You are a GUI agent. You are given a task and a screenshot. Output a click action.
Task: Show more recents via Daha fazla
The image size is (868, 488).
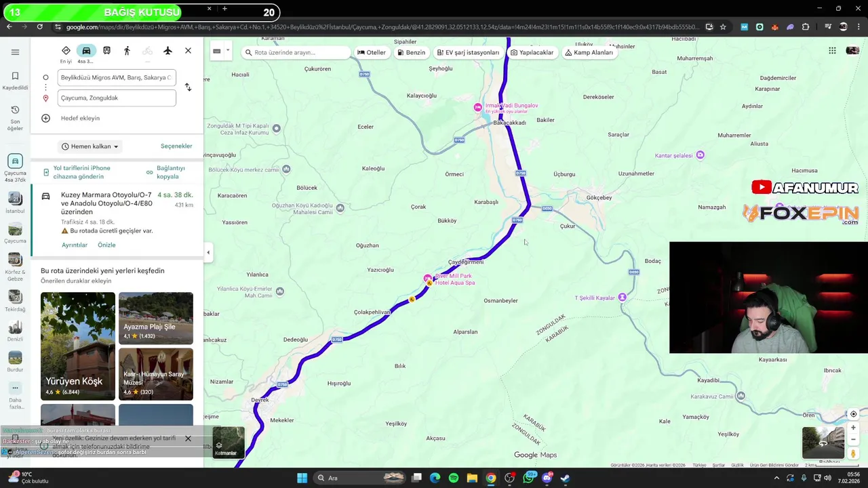(15, 396)
